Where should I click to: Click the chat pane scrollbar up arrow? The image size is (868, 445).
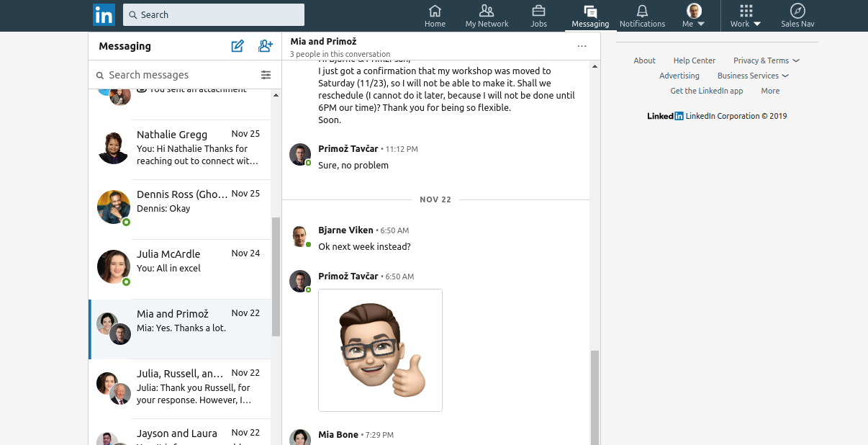point(595,66)
